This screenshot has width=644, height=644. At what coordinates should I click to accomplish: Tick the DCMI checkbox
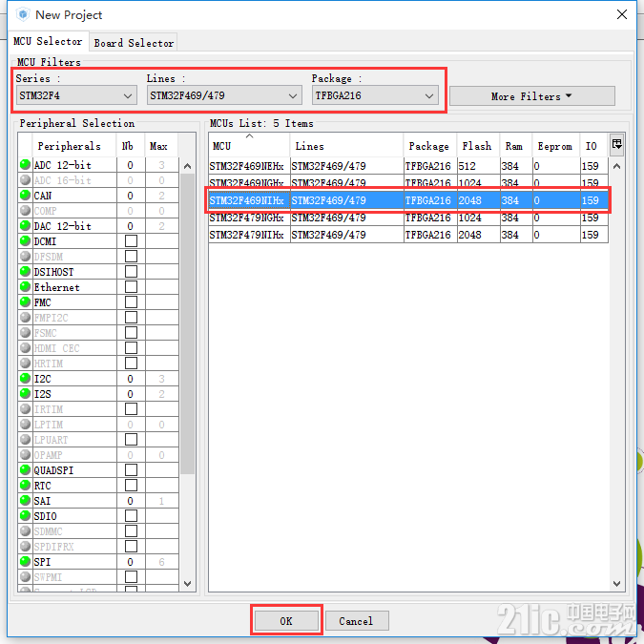[x=131, y=240]
